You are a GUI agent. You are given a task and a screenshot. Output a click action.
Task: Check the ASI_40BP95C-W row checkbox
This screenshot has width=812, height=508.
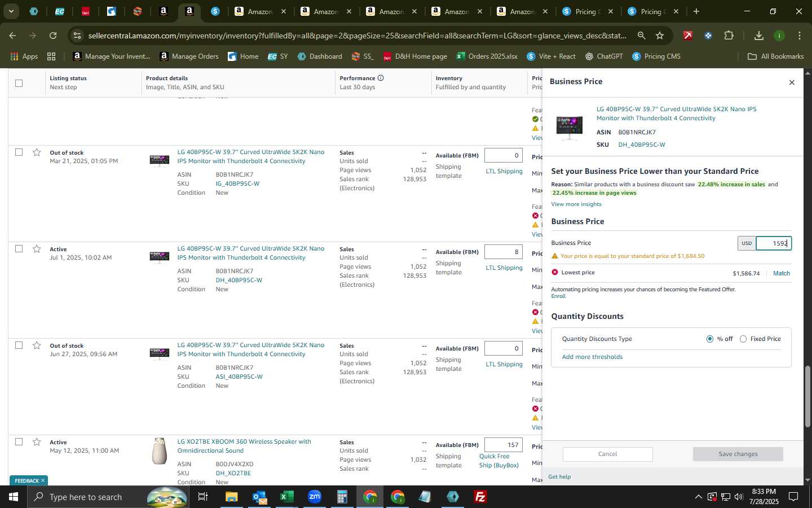coord(19,345)
